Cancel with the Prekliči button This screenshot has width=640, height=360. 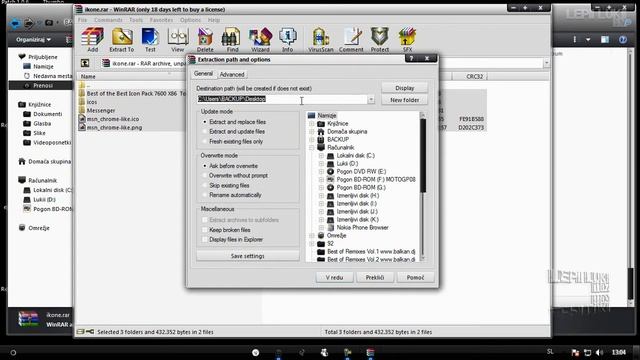click(x=375, y=277)
